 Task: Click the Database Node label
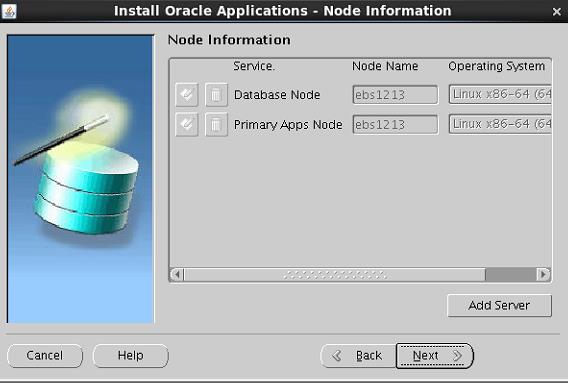pyautogui.click(x=277, y=95)
